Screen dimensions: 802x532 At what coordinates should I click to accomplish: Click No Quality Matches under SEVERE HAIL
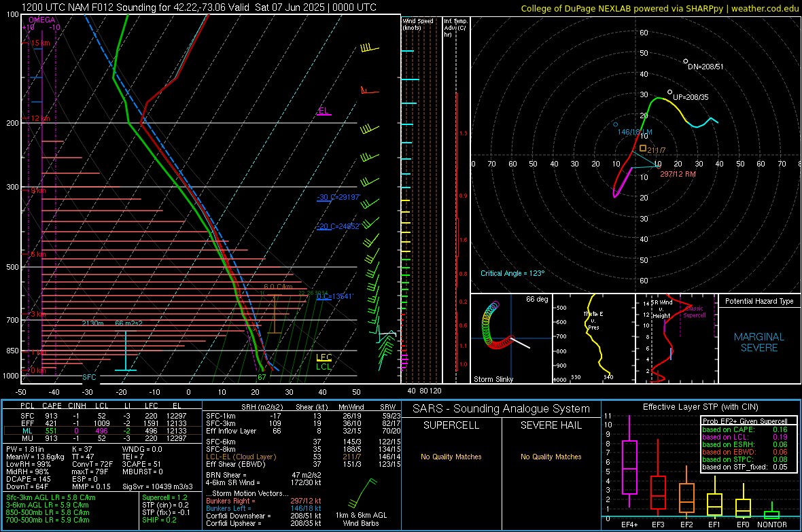point(551,457)
